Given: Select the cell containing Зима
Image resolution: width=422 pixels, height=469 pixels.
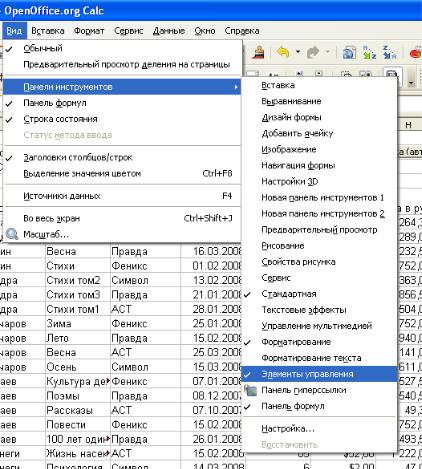Looking at the screenshot, I should click(x=78, y=324).
